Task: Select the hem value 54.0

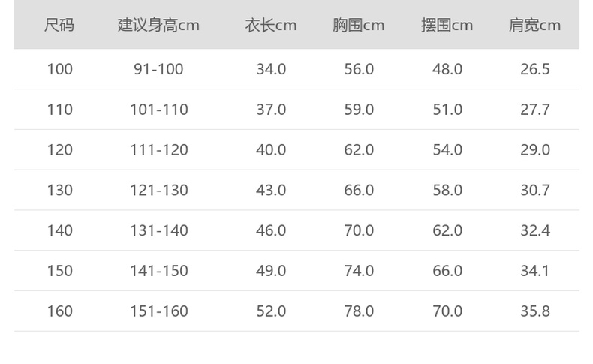Action: pyautogui.click(x=447, y=150)
